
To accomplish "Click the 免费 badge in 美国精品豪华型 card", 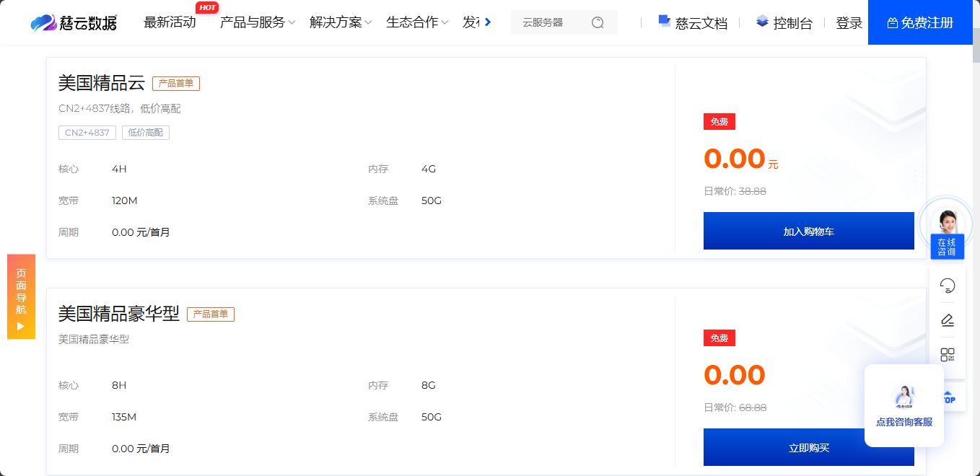I will pyautogui.click(x=719, y=338).
